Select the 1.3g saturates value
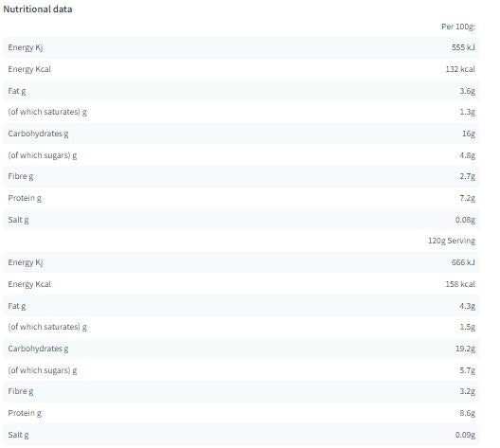This screenshot has width=500, height=448. tap(468, 112)
